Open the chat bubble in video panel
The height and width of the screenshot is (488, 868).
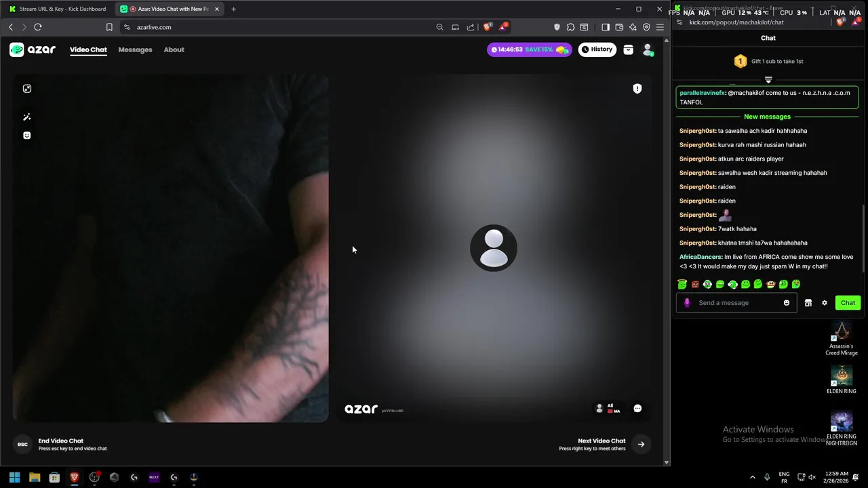point(637,408)
